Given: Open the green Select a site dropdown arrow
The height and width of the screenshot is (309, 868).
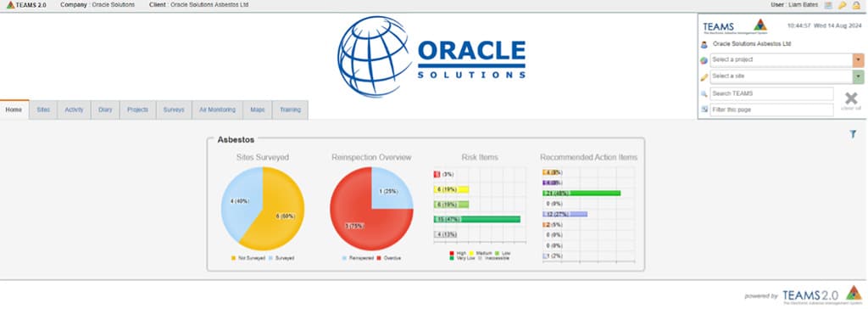Looking at the screenshot, I should click(x=859, y=76).
